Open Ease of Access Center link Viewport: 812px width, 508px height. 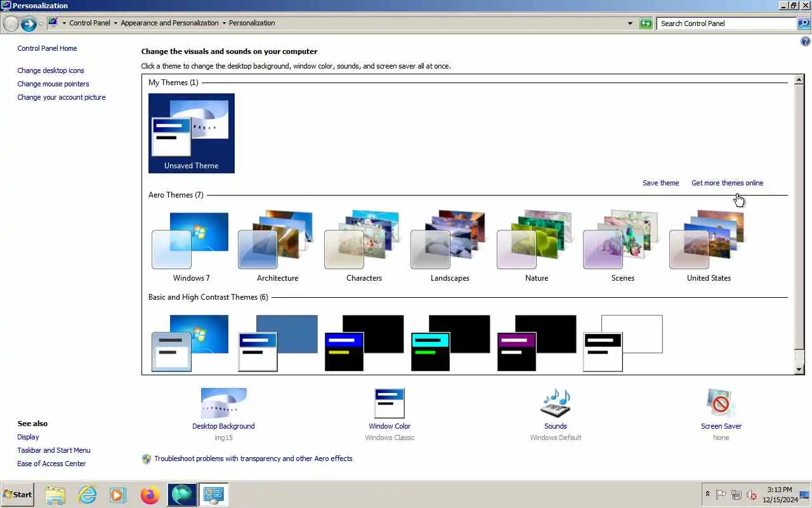(51, 464)
